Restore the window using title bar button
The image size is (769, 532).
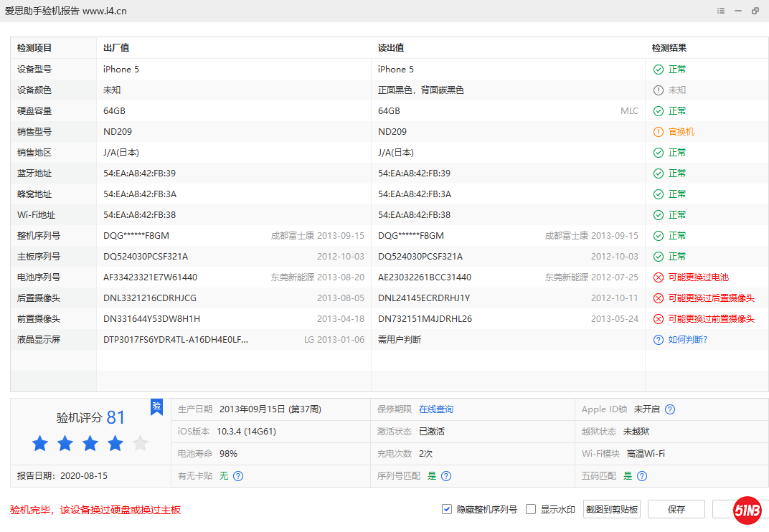755,11
